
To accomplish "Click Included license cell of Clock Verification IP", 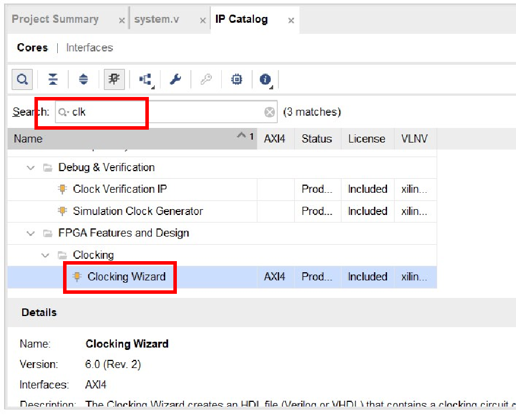I will click(x=368, y=189).
